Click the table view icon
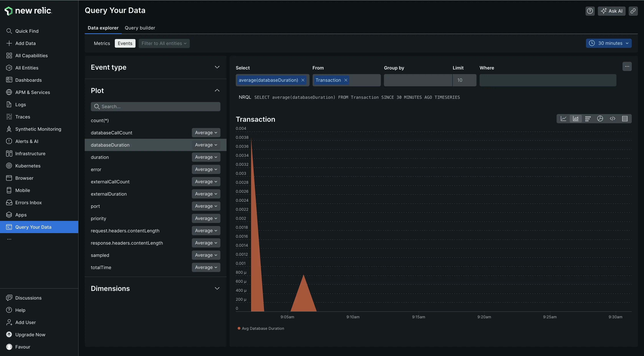 [x=625, y=118]
